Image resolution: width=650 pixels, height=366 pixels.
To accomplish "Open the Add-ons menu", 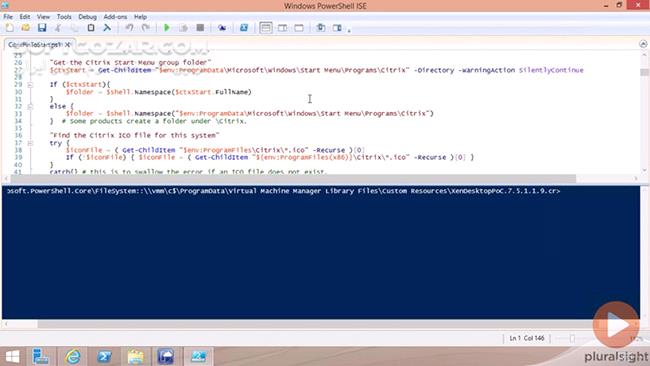I will click(115, 17).
